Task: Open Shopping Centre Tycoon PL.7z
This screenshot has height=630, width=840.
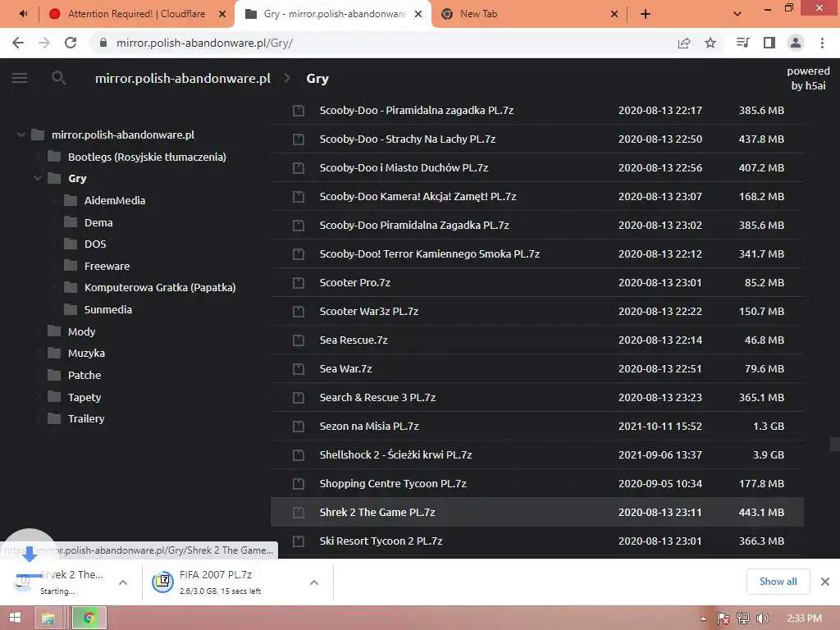Action: (536, 483)
